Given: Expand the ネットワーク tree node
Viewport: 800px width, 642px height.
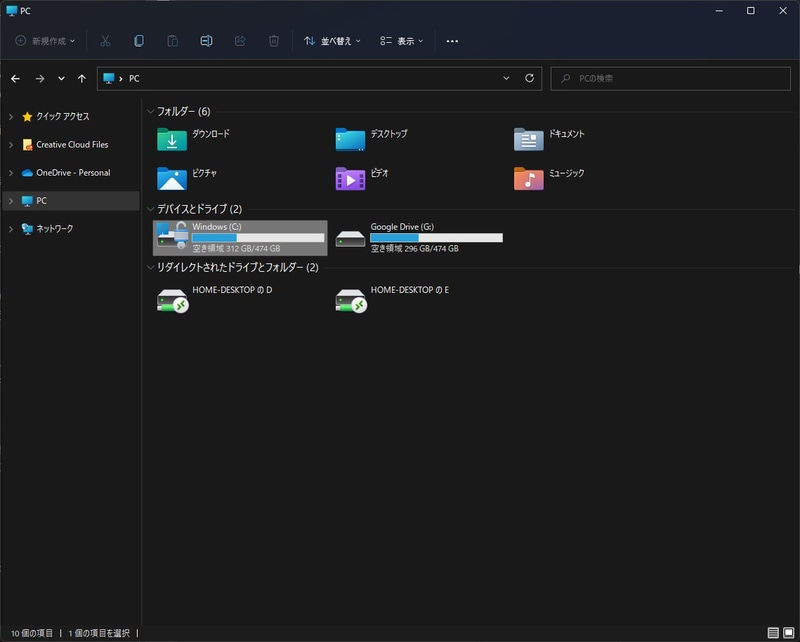Looking at the screenshot, I should (11, 229).
